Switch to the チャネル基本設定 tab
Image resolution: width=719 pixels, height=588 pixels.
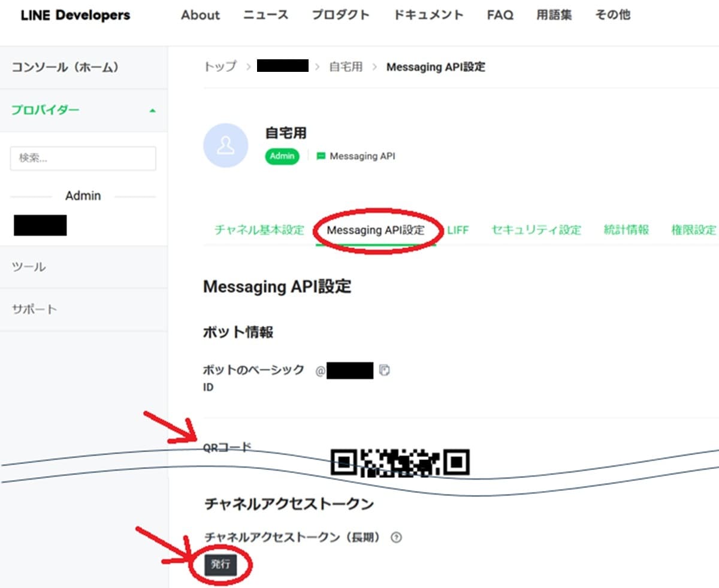point(259,230)
